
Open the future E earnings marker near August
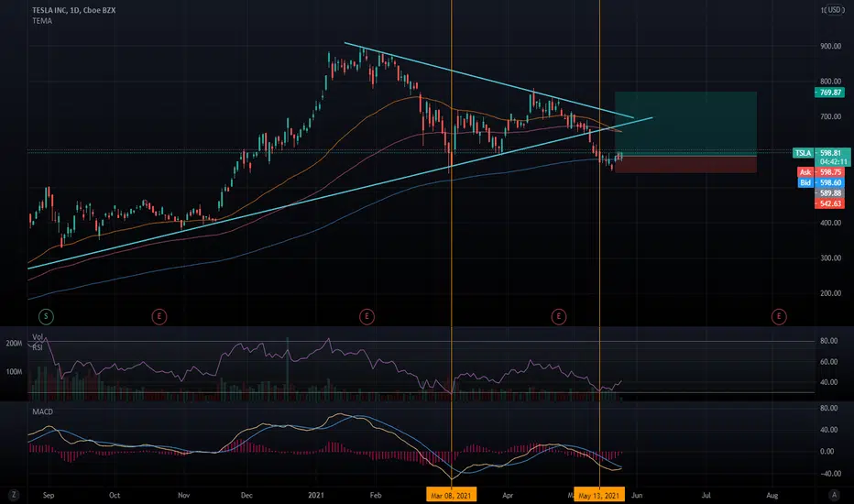(x=779, y=316)
